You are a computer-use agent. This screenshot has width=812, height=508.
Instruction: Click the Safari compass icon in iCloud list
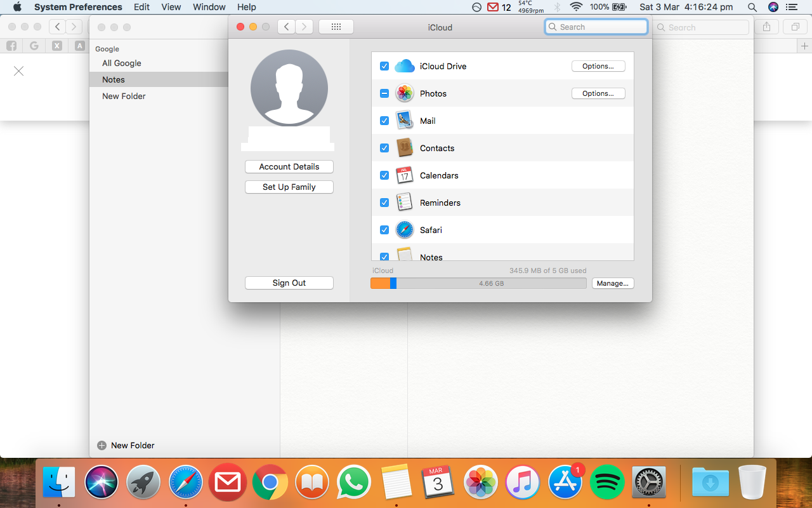click(405, 230)
